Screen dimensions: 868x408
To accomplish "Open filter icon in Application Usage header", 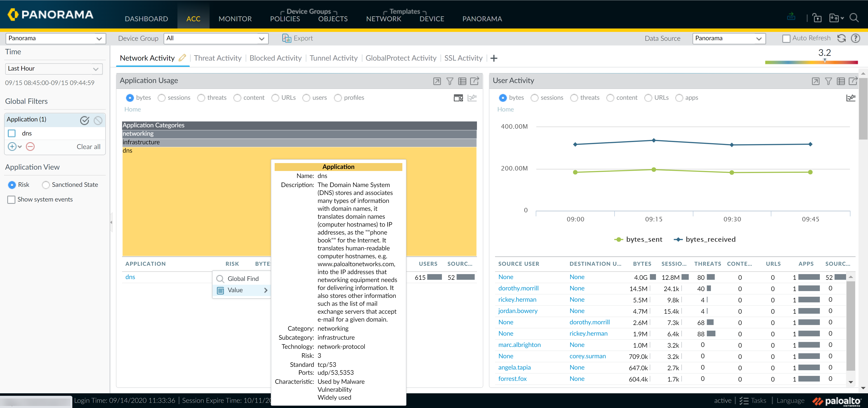I will coord(450,81).
